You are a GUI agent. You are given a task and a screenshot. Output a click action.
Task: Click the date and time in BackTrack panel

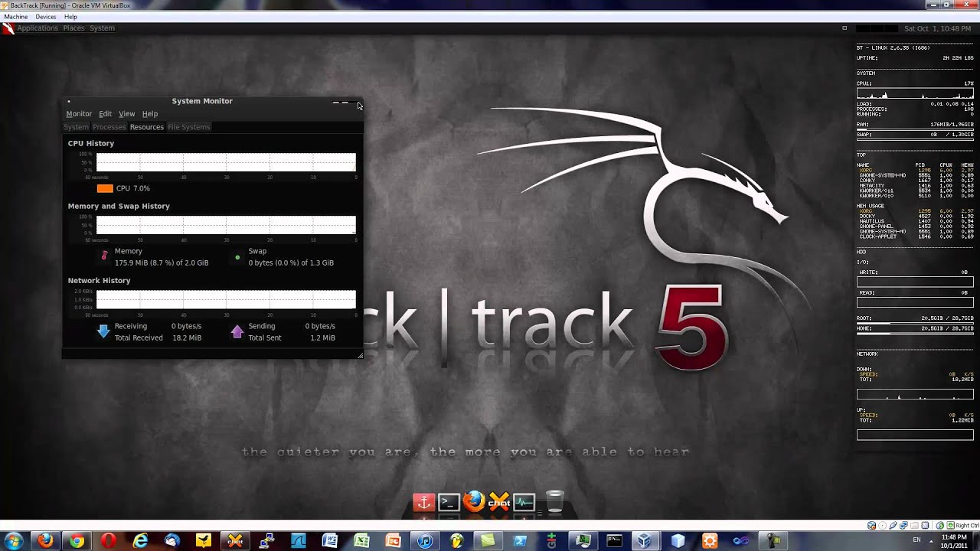pos(938,28)
